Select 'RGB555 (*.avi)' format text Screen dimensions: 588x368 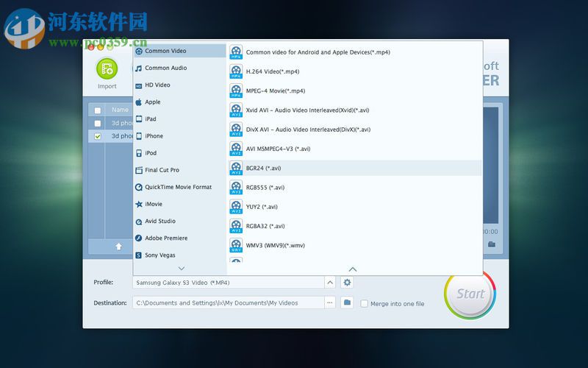265,188
